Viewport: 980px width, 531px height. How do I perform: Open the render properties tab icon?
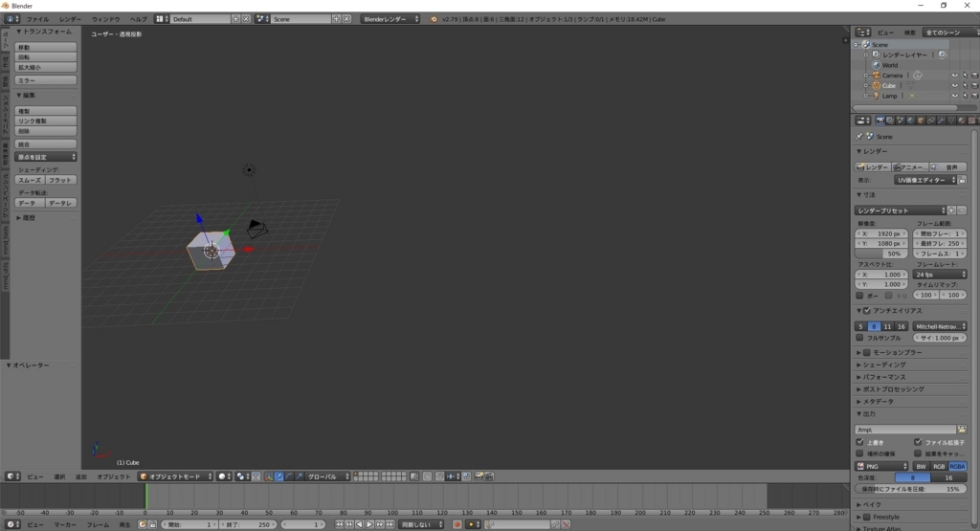coord(880,121)
